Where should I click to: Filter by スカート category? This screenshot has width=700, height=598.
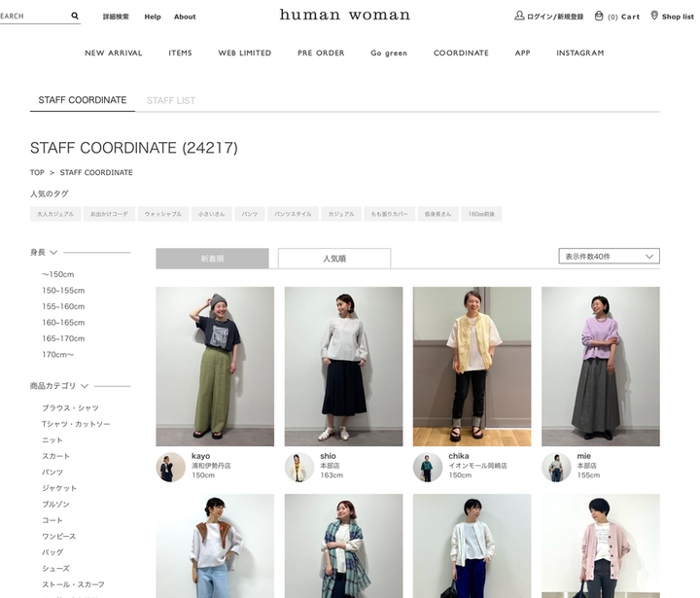55,456
